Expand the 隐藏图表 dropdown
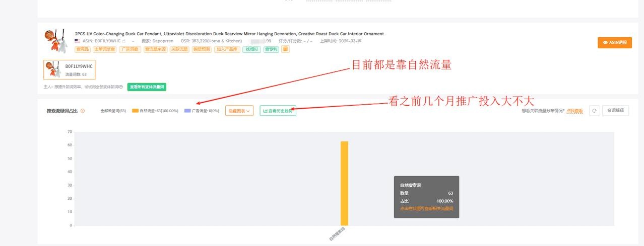Screen dimensions: 644x246 tap(239, 111)
